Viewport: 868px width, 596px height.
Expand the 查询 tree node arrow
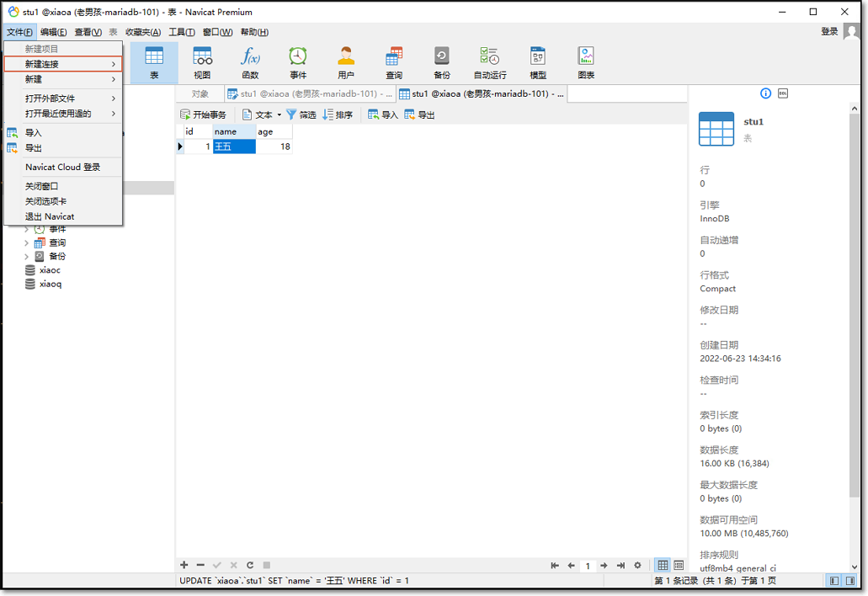(x=26, y=243)
